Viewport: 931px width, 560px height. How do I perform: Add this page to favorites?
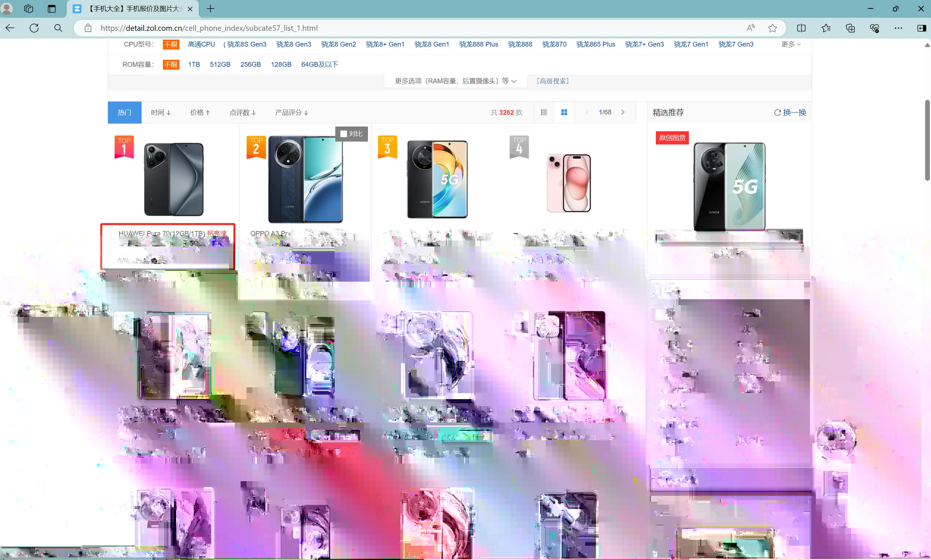click(x=773, y=28)
